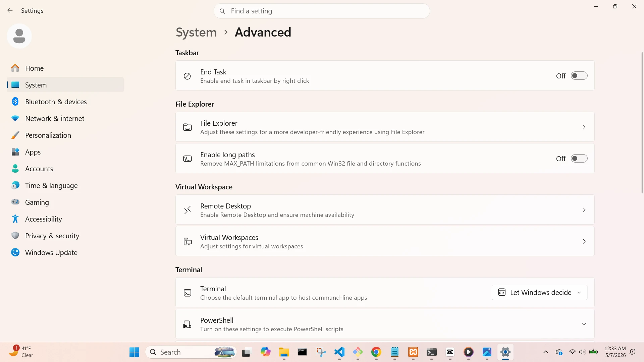
Task: Open Google Chrome from the taskbar
Action: tap(376, 352)
